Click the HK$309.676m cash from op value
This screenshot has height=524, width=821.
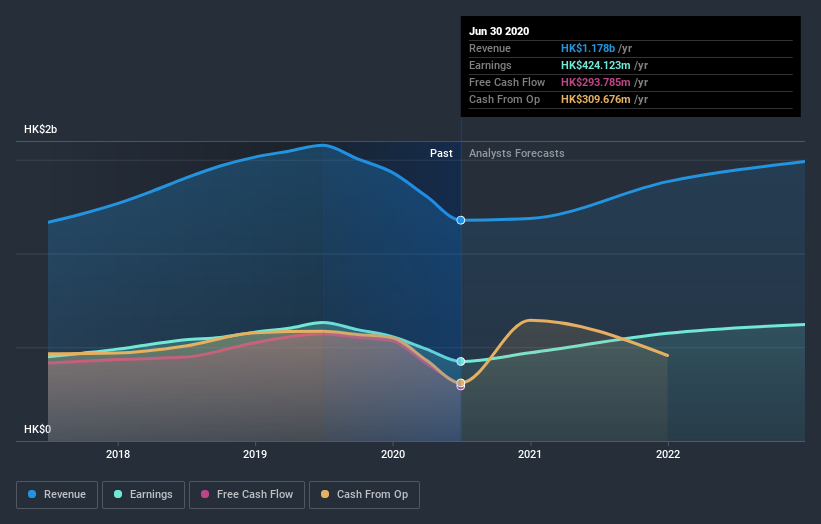pos(595,99)
